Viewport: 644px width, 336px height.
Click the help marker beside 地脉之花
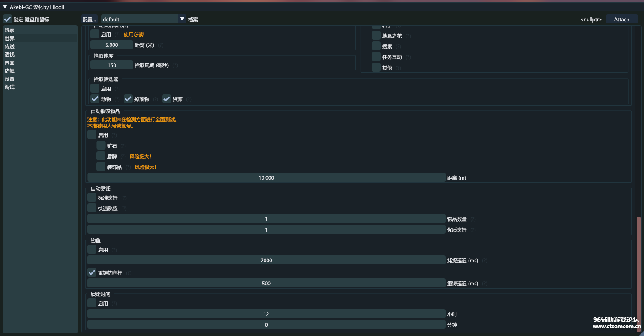pos(408,36)
